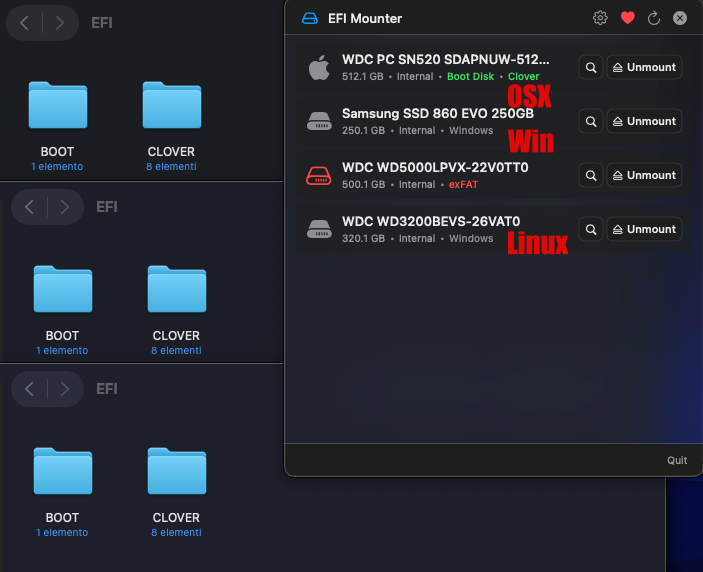Click Apple logo icon of WDC PC SN520
This screenshot has width=703, height=572.
(x=319, y=68)
